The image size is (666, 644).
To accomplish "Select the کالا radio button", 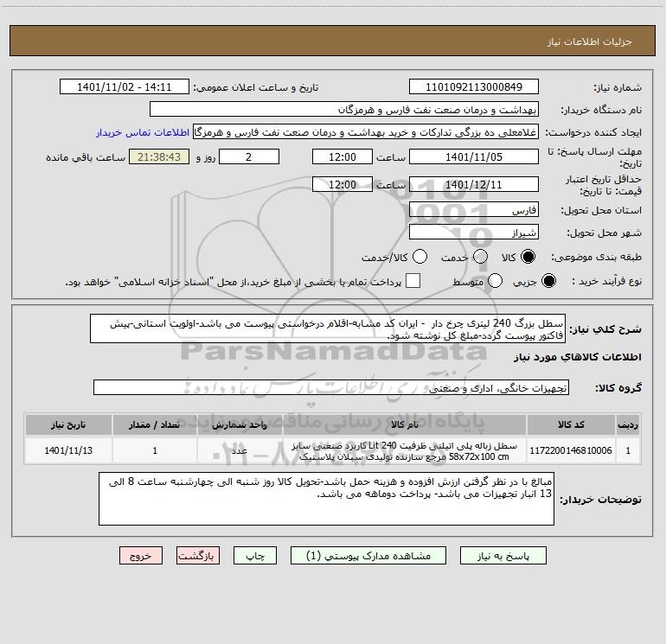I will click(528, 257).
